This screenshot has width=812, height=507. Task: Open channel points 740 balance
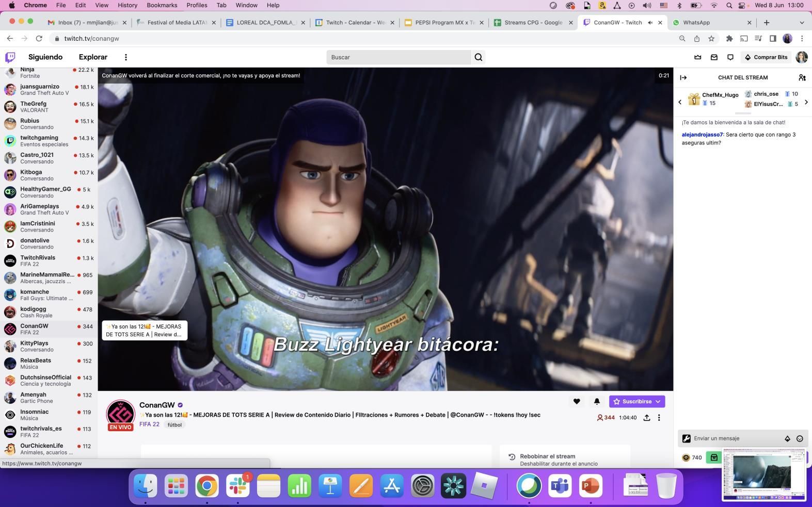[692, 457]
